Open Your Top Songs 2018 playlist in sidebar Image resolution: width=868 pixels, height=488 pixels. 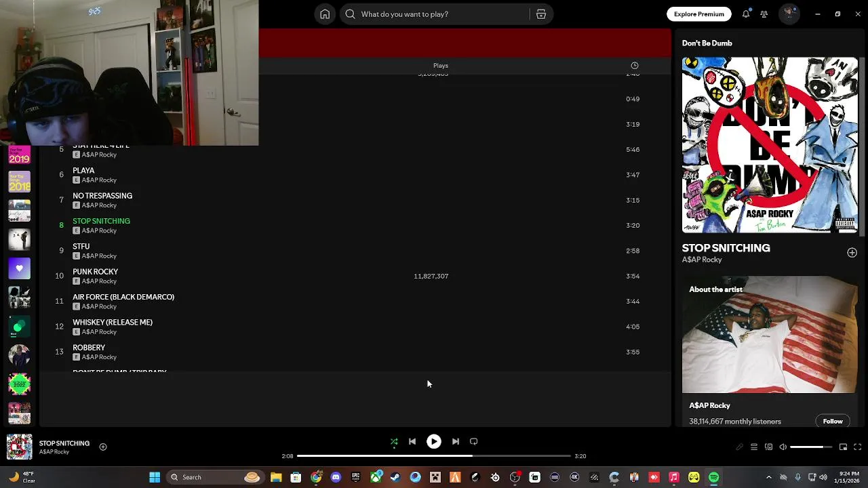[19, 182]
